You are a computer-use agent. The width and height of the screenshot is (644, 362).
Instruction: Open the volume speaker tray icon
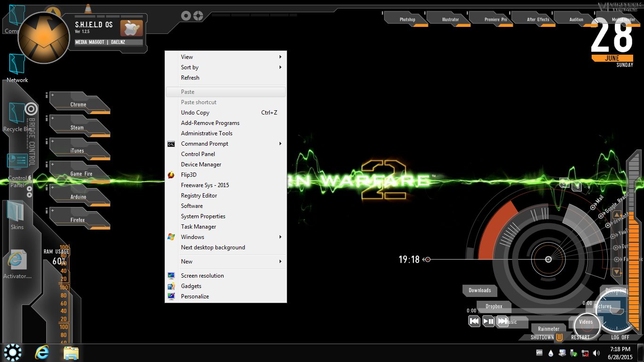[x=596, y=353]
